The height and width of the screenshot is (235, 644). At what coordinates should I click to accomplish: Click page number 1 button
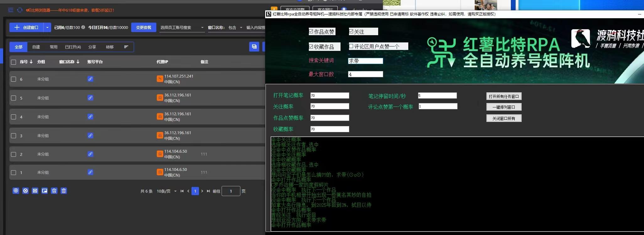coord(195,191)
